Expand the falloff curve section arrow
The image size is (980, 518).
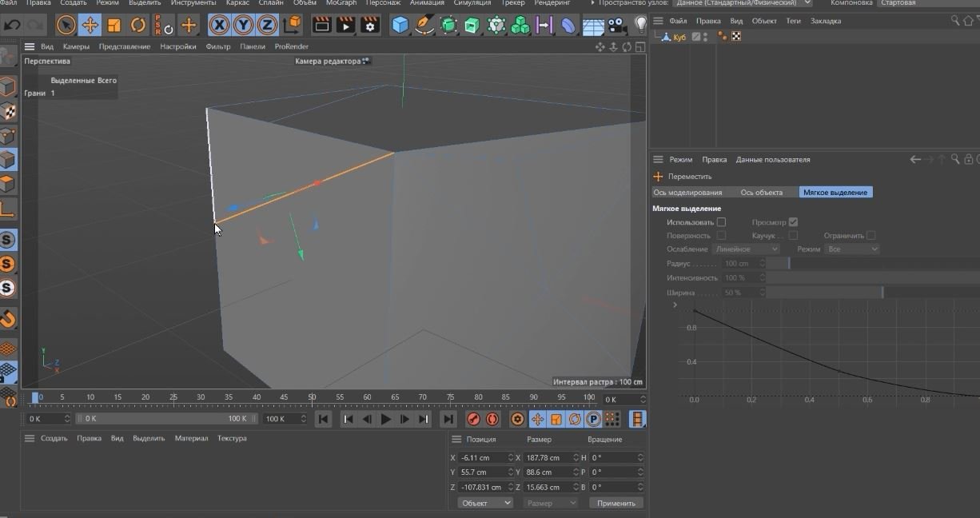click(675, 305)
